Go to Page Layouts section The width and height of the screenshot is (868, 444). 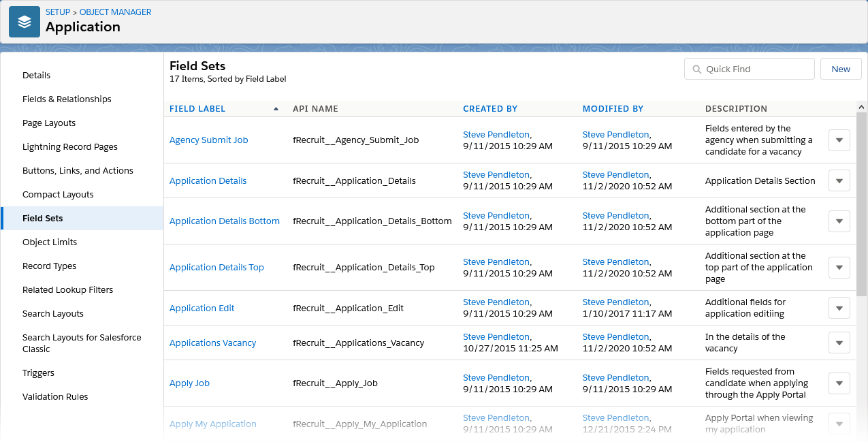click(49, 123)
